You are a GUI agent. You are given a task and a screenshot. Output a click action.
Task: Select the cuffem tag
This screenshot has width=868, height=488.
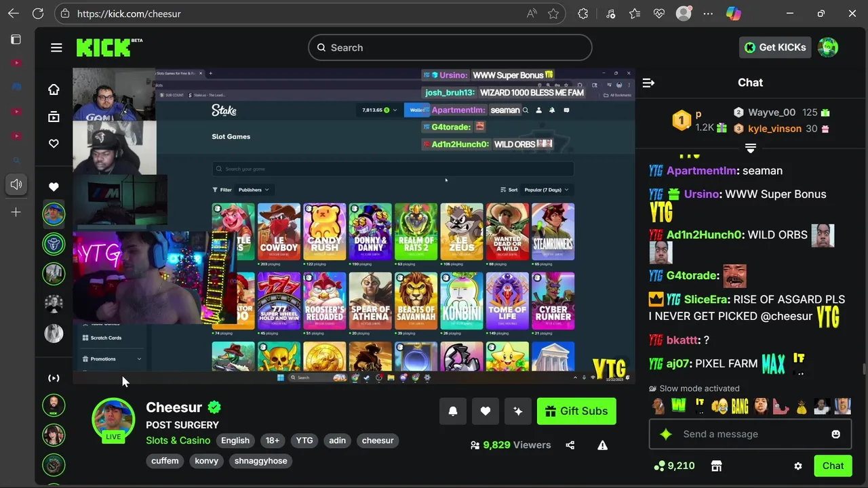pyautogui.click(x=165, y=461)
